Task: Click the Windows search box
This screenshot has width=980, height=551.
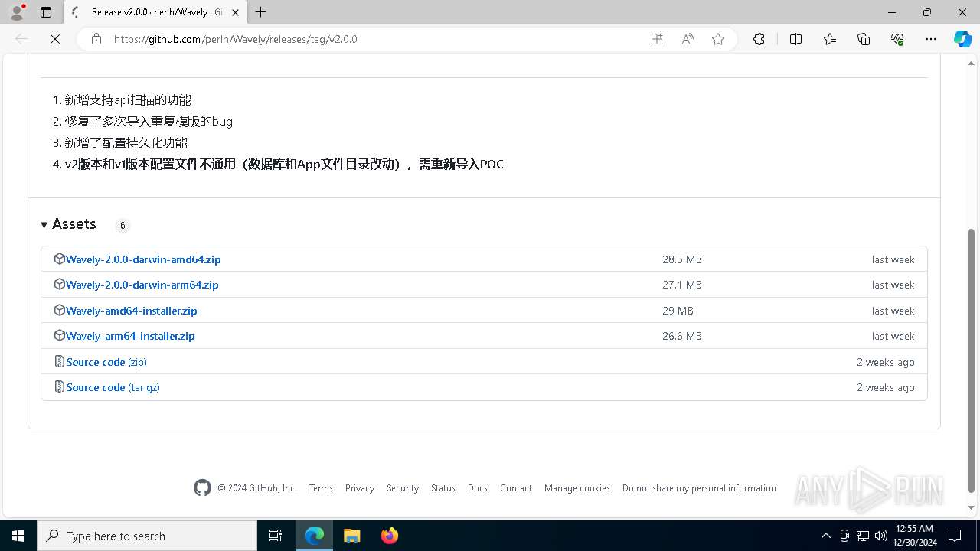Action: coord(147,536)
